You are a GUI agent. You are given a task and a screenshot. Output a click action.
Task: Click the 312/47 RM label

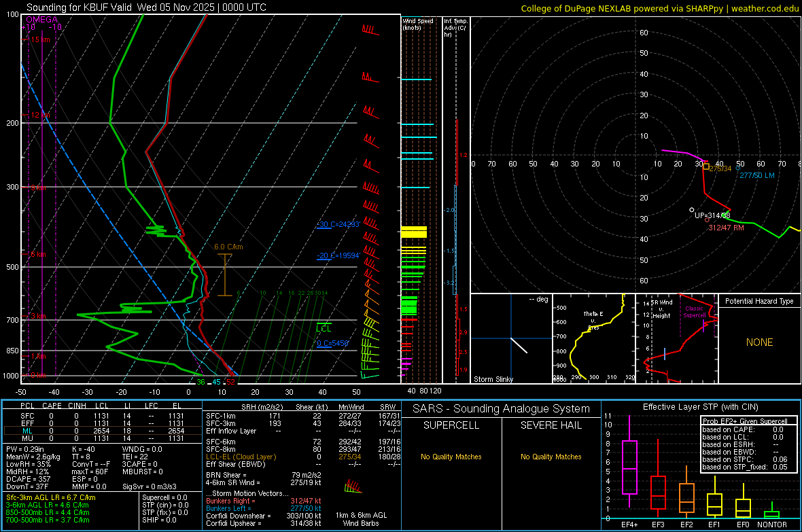[x=726, y=228]
